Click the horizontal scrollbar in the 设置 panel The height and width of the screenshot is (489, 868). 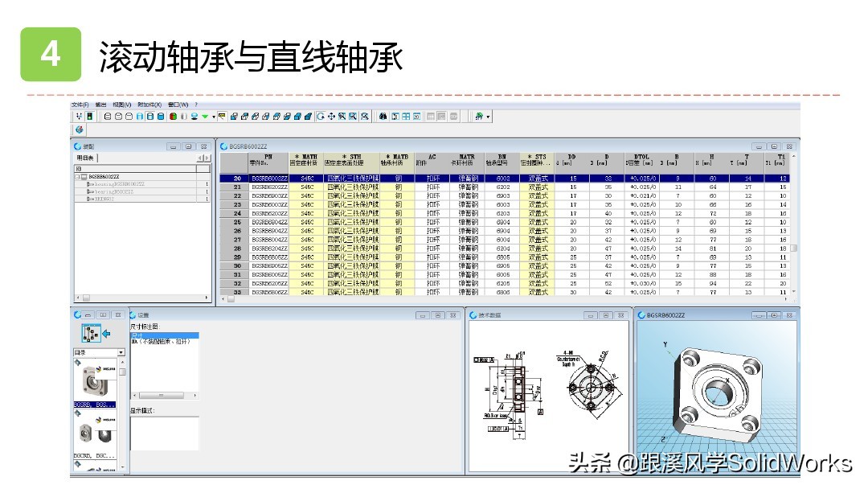(x=161, y=395)
